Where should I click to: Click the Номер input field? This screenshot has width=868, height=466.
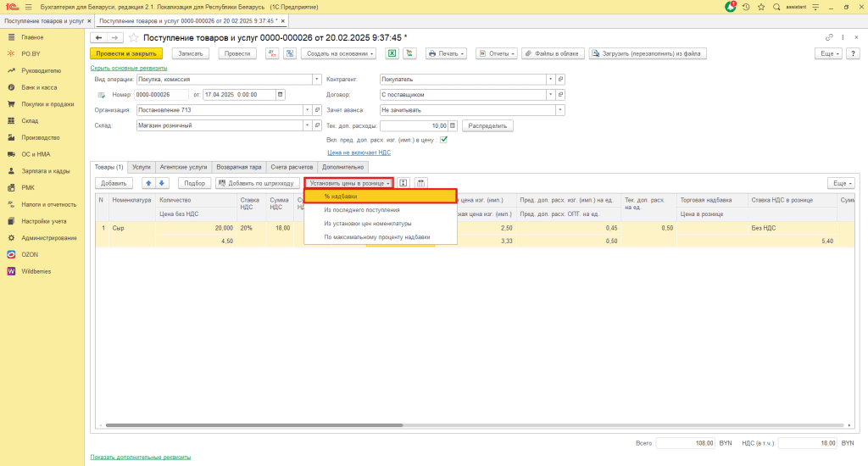coord(162,95)
